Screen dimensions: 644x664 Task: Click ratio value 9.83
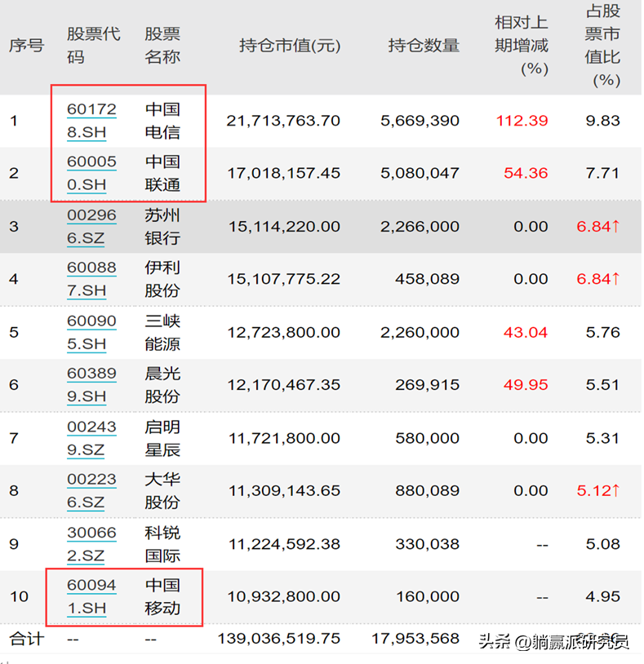coord(603,121)
